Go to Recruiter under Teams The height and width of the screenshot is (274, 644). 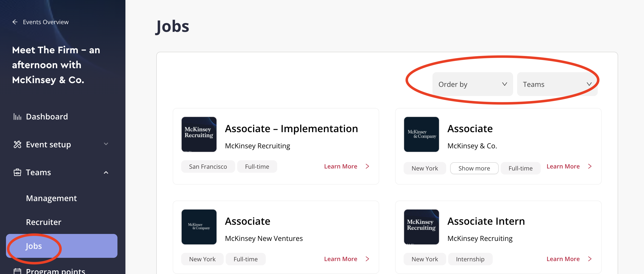(x=44, y=222)
